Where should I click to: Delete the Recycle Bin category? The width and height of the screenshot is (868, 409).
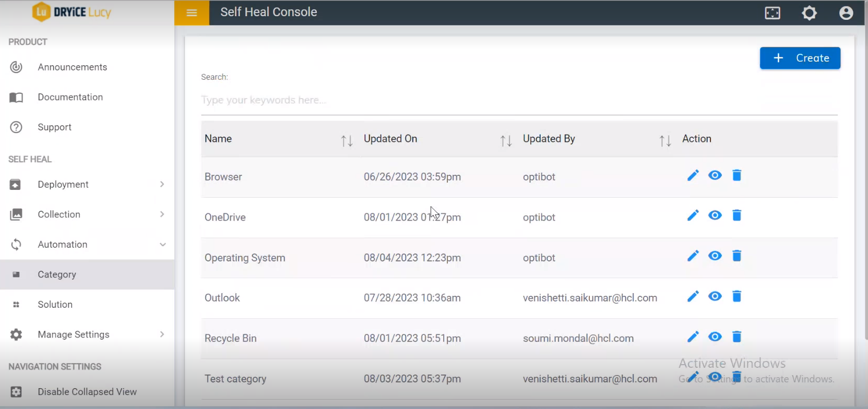(736, 337)
